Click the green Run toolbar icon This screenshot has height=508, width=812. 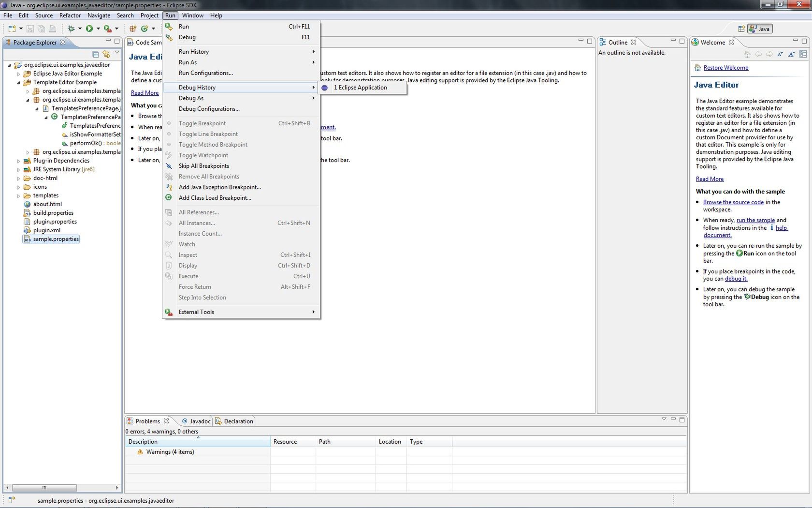[x=89, y=29]
